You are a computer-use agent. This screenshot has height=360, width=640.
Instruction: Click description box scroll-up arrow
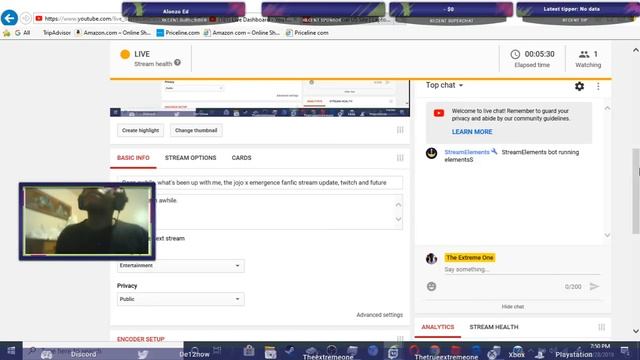pyautogui.click(x=398, y=204)
